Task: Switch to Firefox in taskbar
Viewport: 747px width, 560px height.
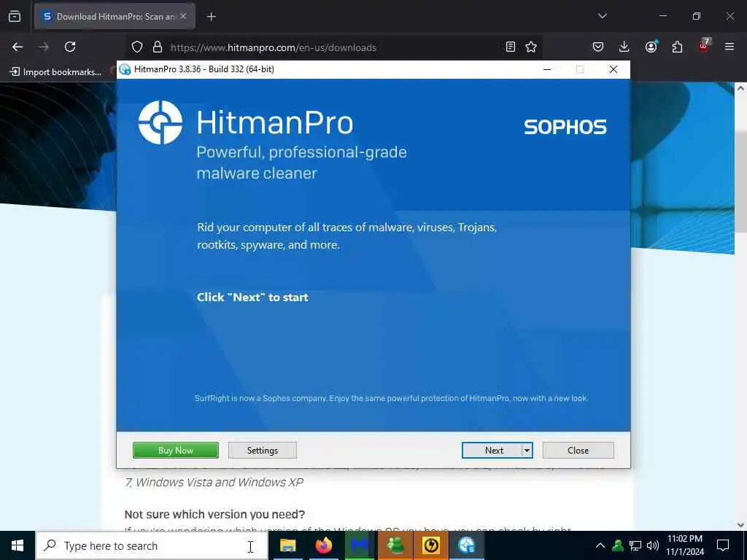Action: [x=324, y=545]
